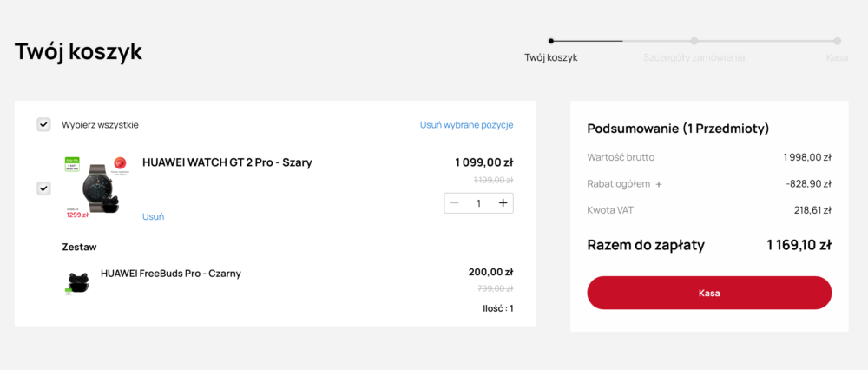
Task: Expand 'Rabat ogółem' plus icon
Action: (x=659, y=184)
